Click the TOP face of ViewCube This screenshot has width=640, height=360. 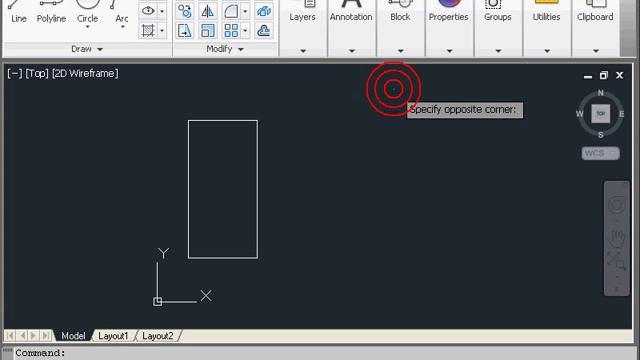pos(601,113)
